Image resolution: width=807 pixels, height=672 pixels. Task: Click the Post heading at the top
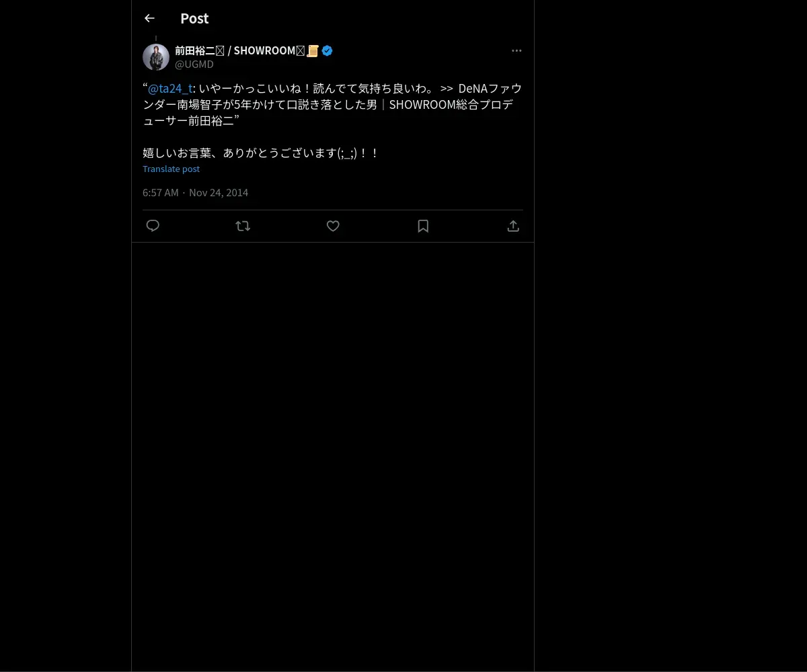tap(194, 19)
